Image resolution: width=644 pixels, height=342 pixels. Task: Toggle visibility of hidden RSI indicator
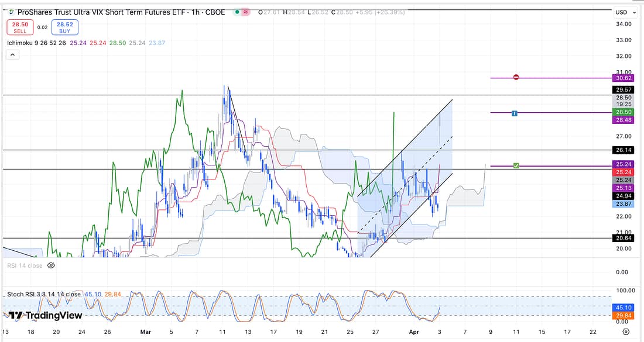[51, 265]
